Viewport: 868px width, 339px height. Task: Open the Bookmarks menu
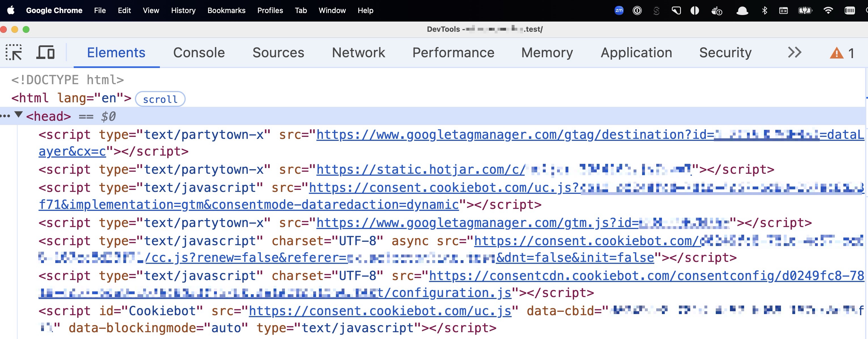tap(226, 10)
